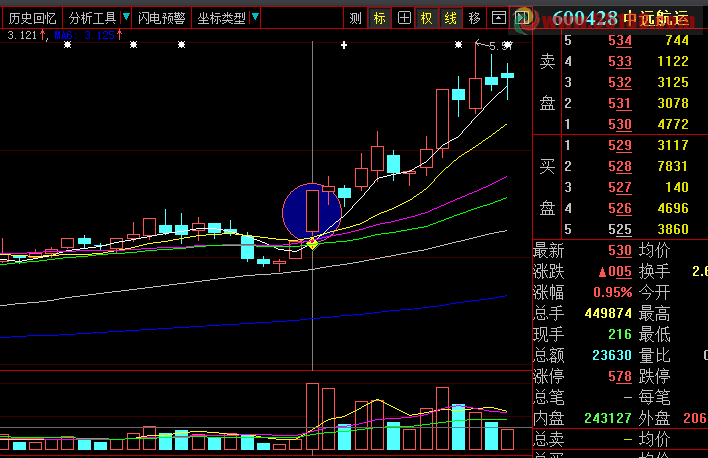Click sell-2 volume 3078
Screen dimensions: 708x458
click(673, 103)
